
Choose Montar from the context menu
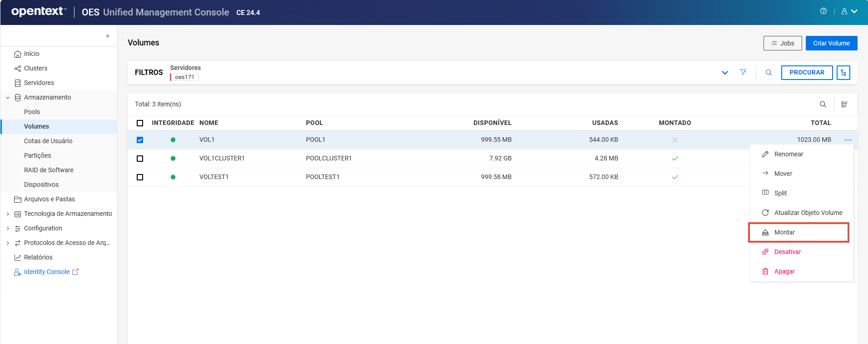pos(784,232)
